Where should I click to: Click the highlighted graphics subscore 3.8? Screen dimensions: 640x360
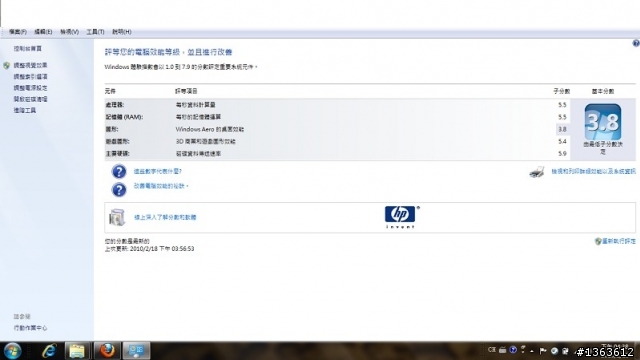coord(562,129)
